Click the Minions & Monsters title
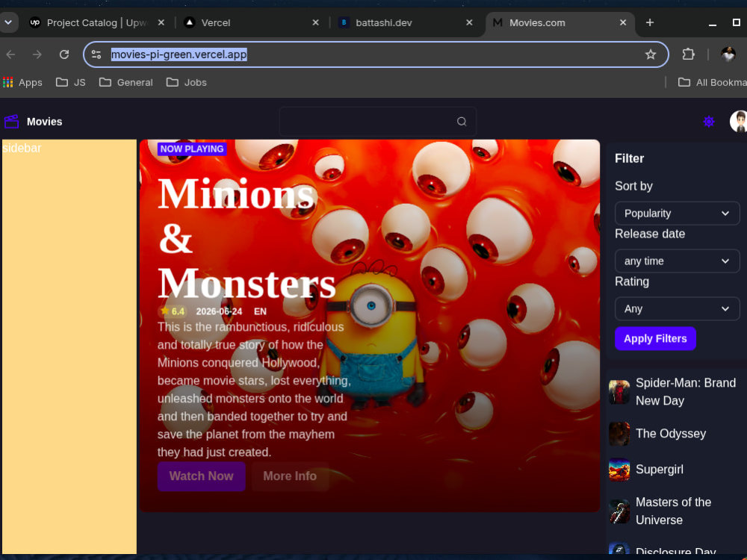747x560 pixels. click(247, 238)
